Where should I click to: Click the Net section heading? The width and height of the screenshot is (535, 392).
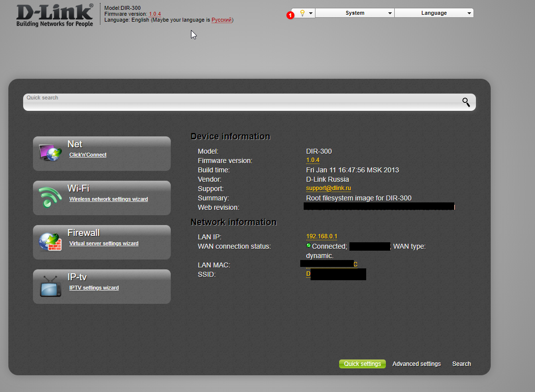[75, 144]
